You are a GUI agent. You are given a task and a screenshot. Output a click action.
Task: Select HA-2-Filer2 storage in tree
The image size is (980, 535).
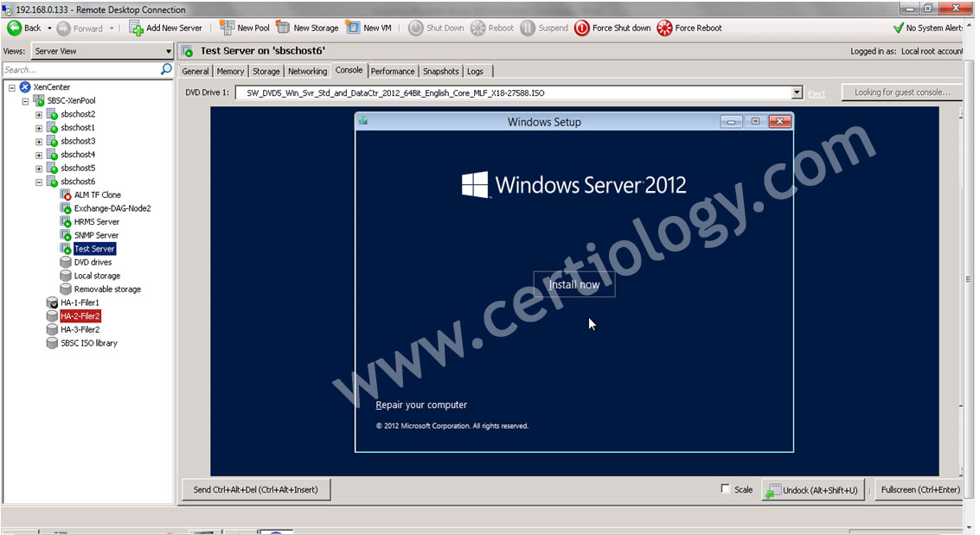80,316
